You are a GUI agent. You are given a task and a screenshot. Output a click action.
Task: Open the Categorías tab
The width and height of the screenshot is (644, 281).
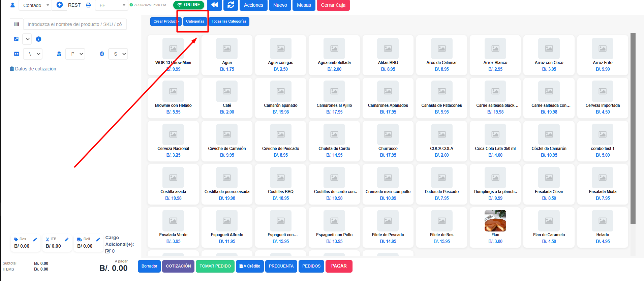(x=195, y=21)
